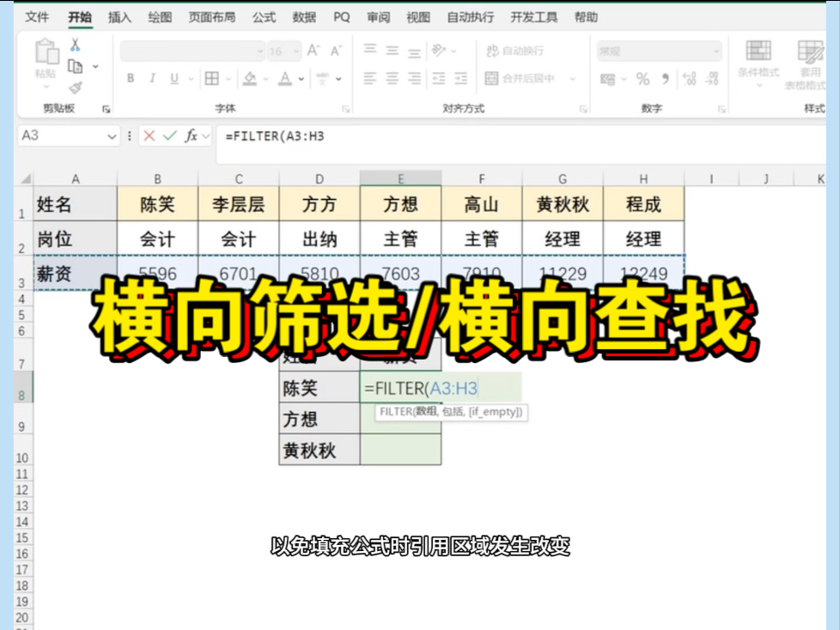
Task: Click the underline icon
Action: 173,77
